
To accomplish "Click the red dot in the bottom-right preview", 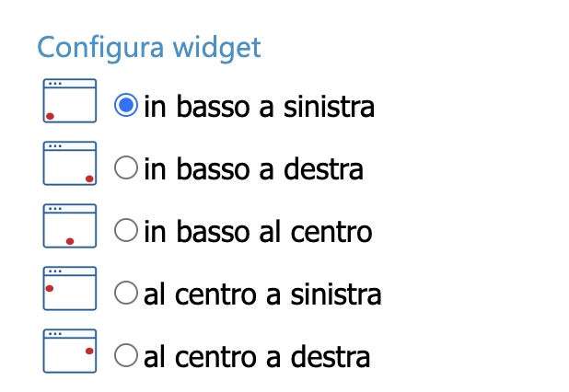I will (89, 179).
